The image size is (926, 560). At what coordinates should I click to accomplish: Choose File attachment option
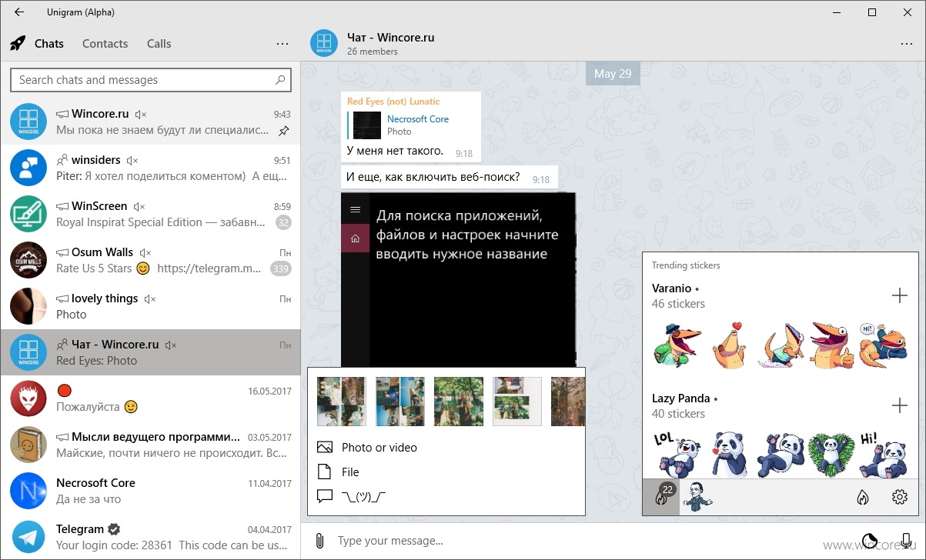(x=446, y=472)
